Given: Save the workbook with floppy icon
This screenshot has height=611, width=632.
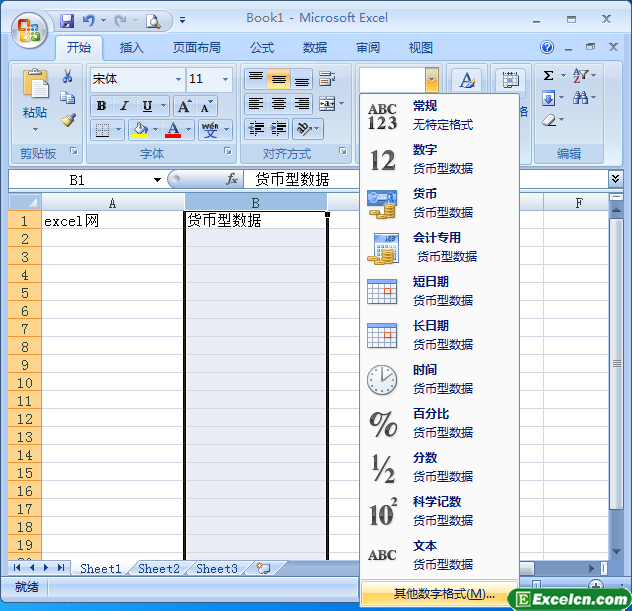Looking at the screenshot, I should (67, 20).
